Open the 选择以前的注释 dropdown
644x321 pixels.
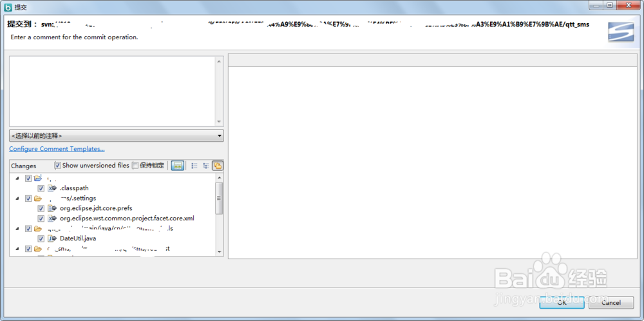116,135
